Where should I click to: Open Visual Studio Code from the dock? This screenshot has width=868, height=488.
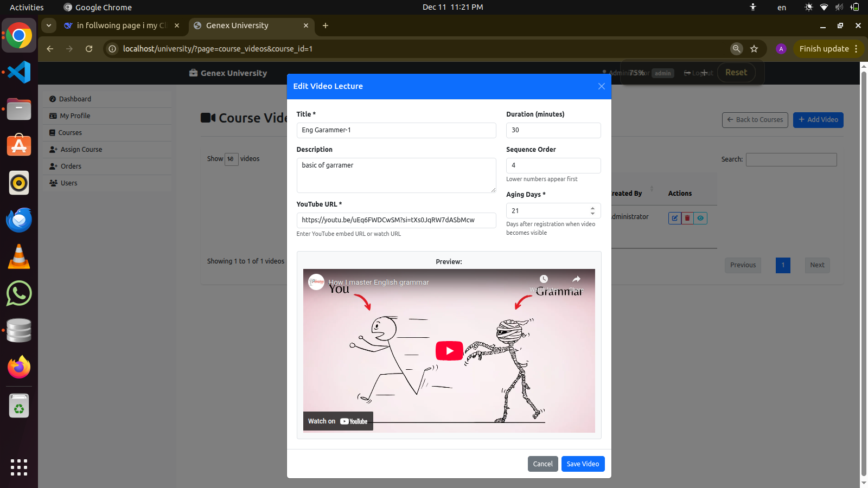click(x=19, y=72)
